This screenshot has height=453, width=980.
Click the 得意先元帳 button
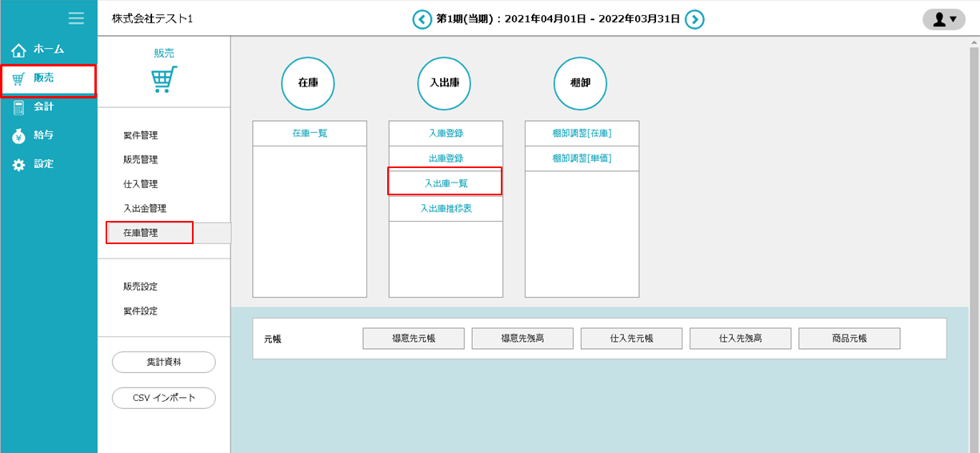pos(414,339)
